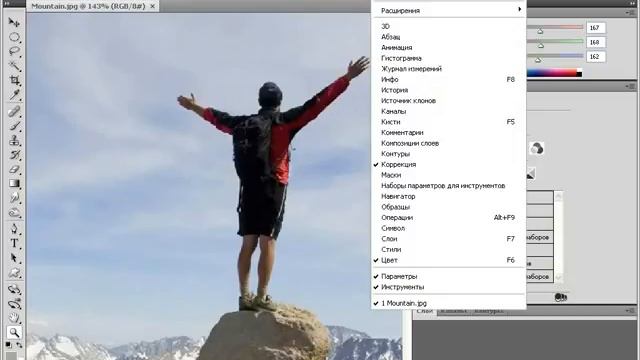Image resolution: width=640 pixels, height=360 pixels.
Task: Select the Eyedropper tool
Action: click(14, 95)
